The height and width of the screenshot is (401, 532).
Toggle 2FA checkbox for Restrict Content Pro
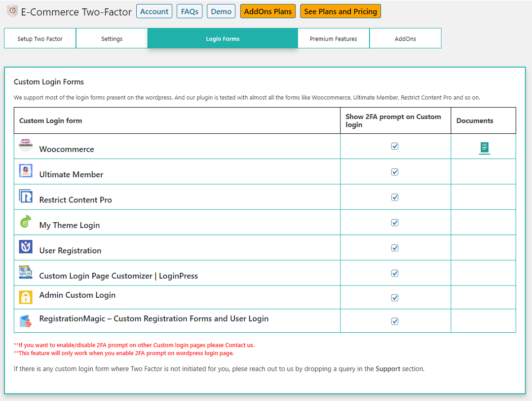pos(395,197)
